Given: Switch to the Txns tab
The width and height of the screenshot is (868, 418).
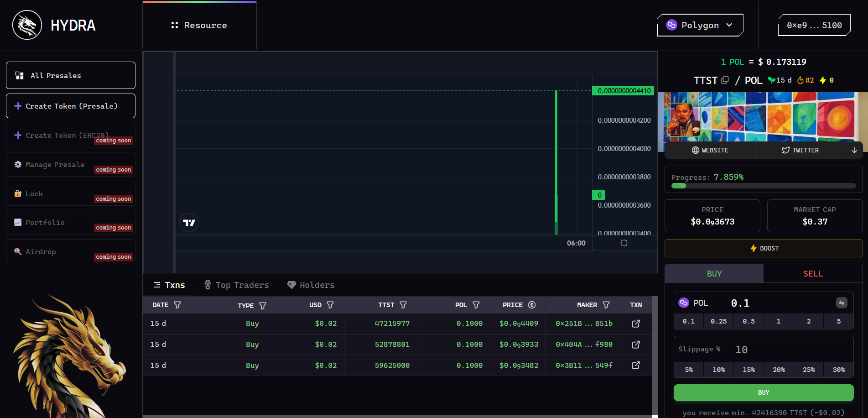Looking at the screenshot, I should 169,285.
